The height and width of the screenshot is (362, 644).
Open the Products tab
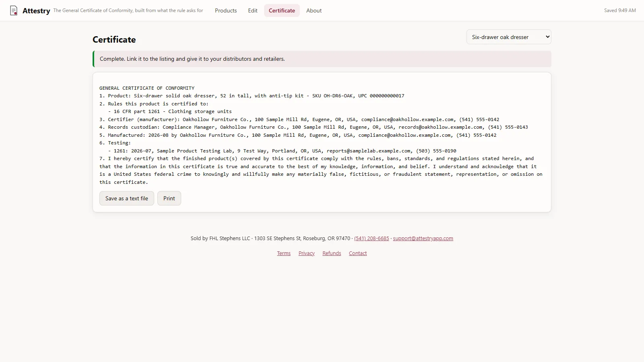[x=226, y=10]
